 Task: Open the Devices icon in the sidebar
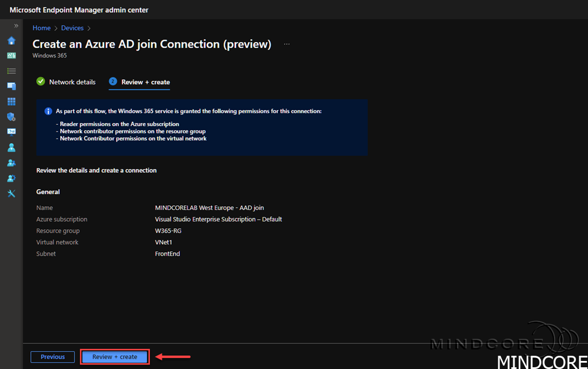11,86
